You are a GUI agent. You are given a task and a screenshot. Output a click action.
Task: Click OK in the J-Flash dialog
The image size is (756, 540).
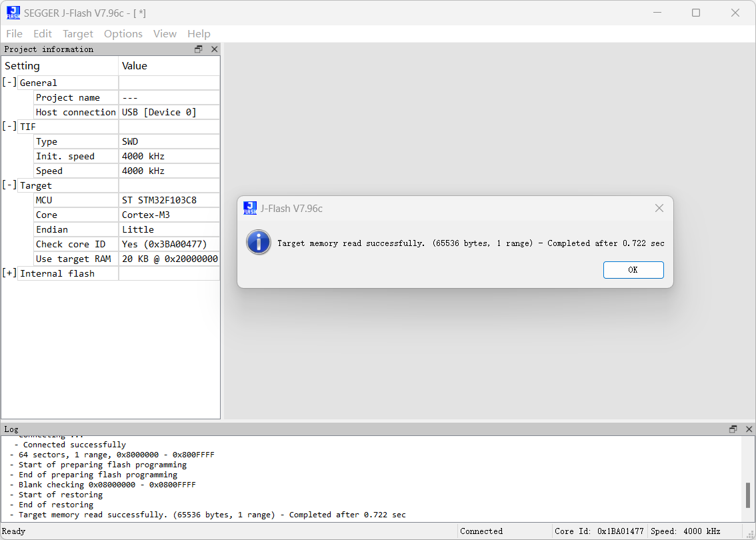click(x=633, y=270)
